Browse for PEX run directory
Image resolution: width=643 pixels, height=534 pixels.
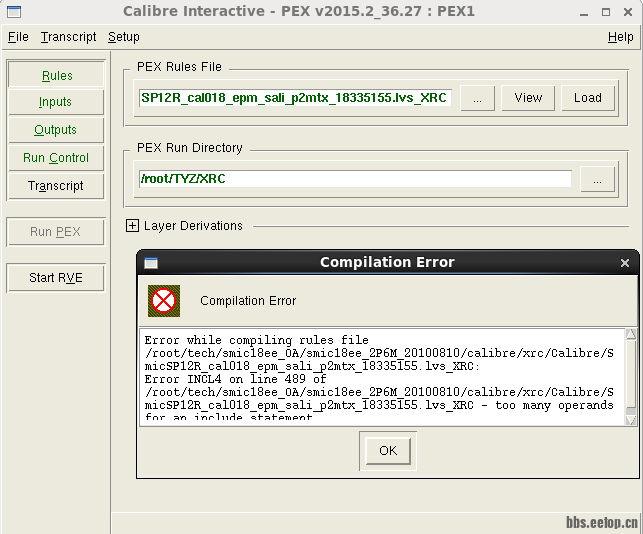coord(597,179)
